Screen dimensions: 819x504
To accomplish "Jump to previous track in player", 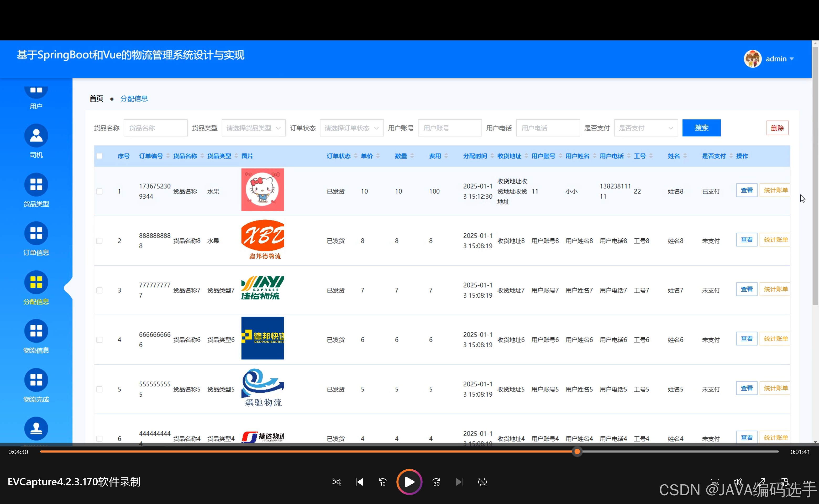I will coord(359,482).
